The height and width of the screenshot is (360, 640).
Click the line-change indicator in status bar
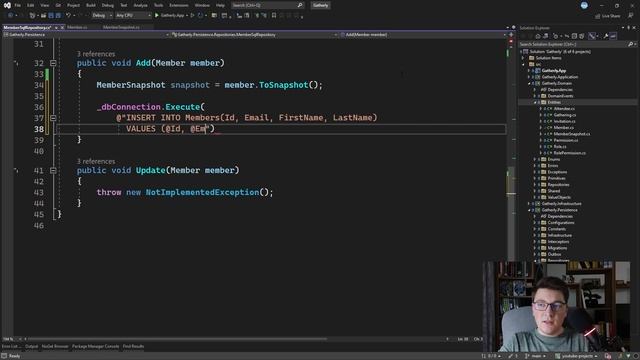[x=491, y=356]
